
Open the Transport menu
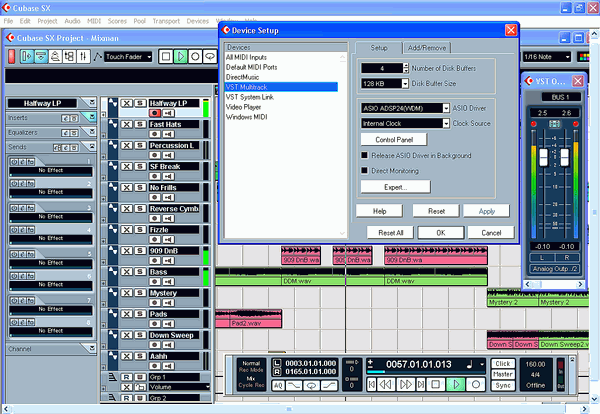pos(166,21)
